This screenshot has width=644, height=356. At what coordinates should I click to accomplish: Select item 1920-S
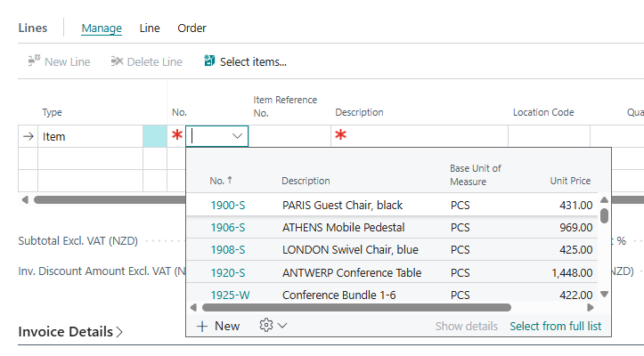coord(228,272)
